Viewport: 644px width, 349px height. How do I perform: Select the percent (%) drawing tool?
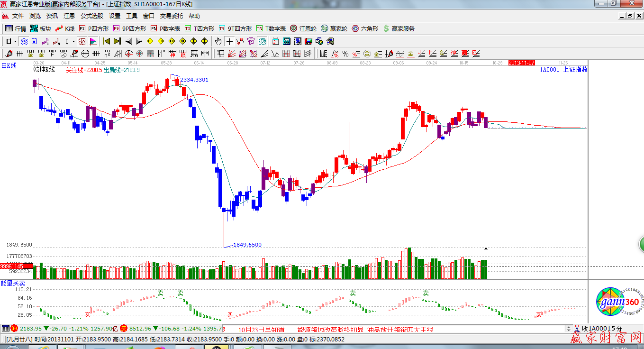[345, 54]
